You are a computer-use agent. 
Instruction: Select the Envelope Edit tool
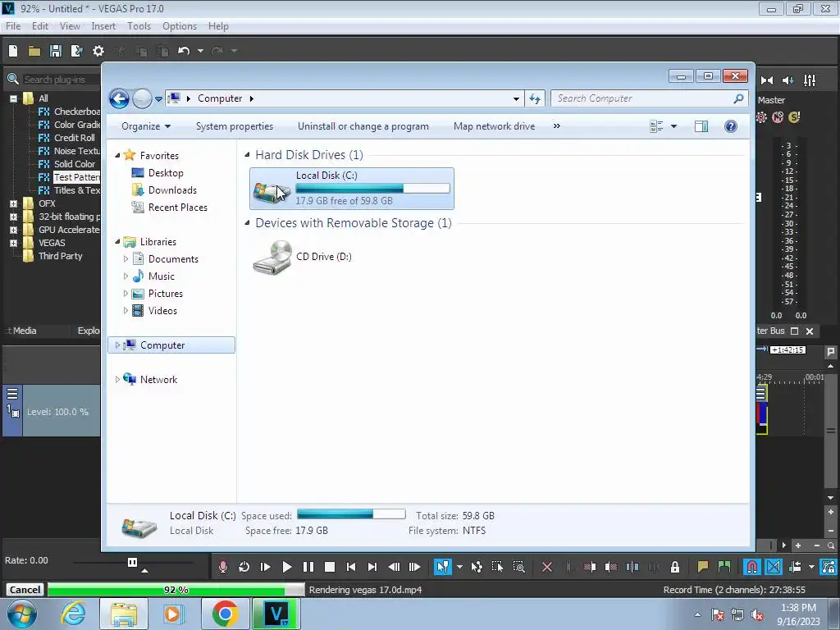click(x=477, y=567)
